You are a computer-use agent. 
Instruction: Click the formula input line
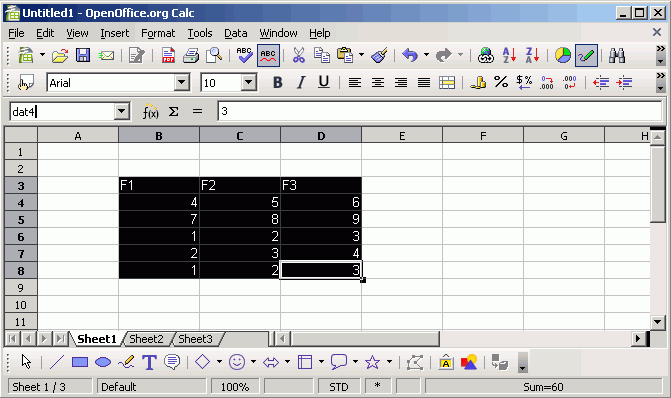[x=440, y=112]
